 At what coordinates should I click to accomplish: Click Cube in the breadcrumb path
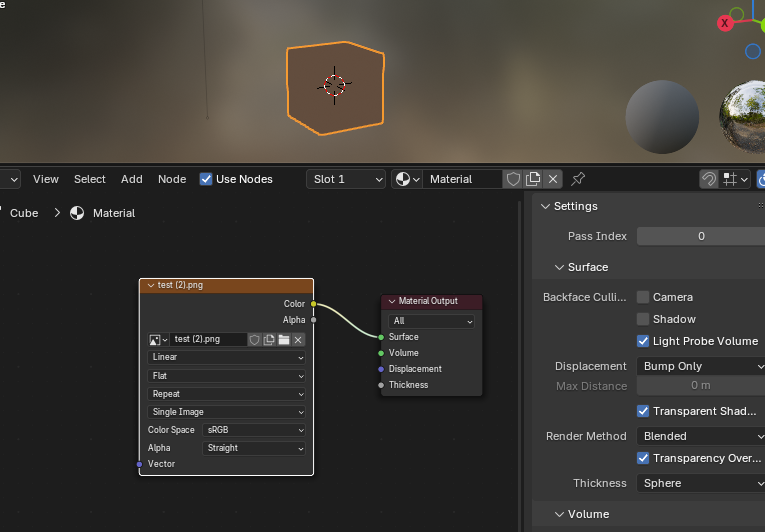click(x=24, y=213)
